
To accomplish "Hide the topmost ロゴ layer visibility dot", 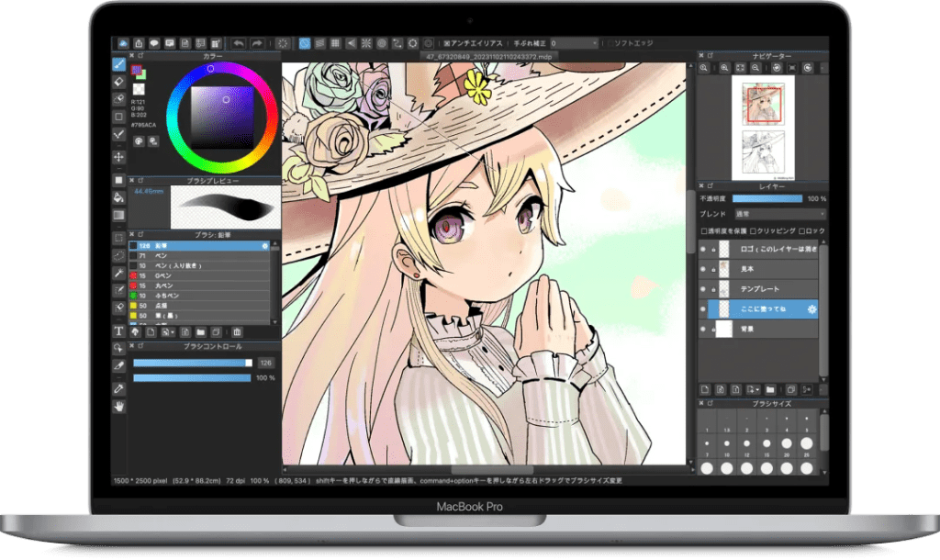I will [x=703, y=249].
